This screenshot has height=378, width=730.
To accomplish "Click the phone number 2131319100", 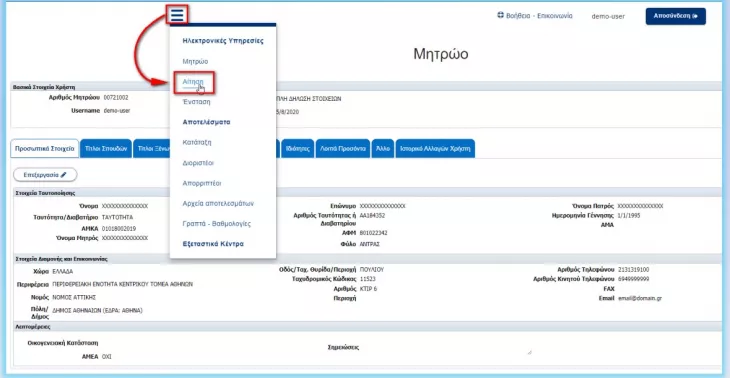I will coord(634,270).
